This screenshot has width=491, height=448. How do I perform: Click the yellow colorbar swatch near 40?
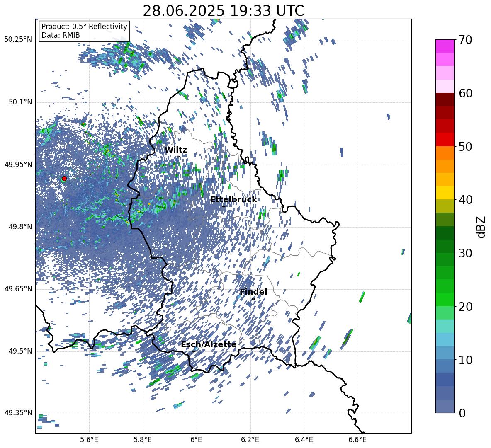(x=445, y=193)
